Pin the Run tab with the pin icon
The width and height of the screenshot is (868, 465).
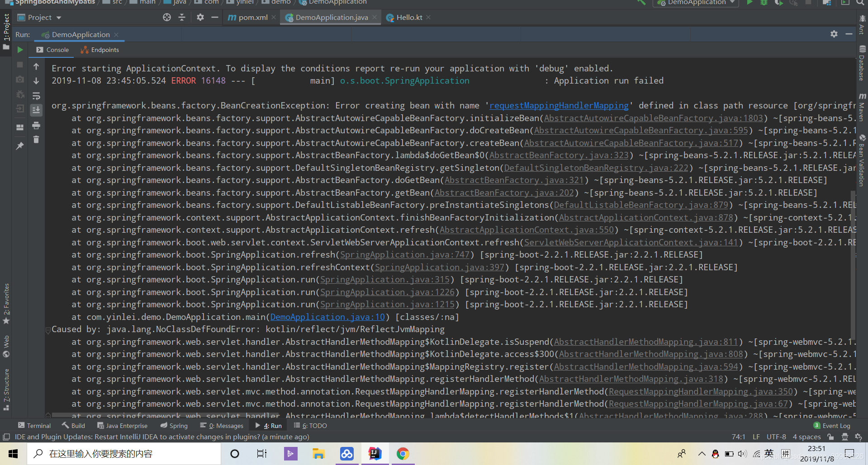click(20, 146)
